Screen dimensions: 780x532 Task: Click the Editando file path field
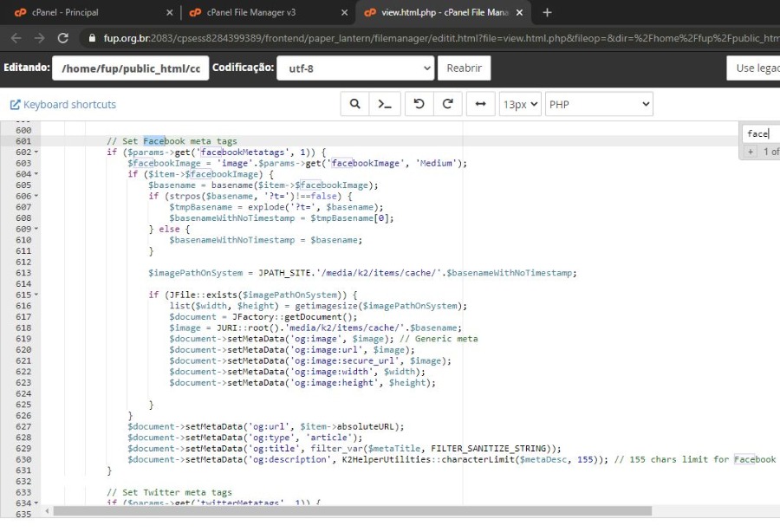pos(131,68)
